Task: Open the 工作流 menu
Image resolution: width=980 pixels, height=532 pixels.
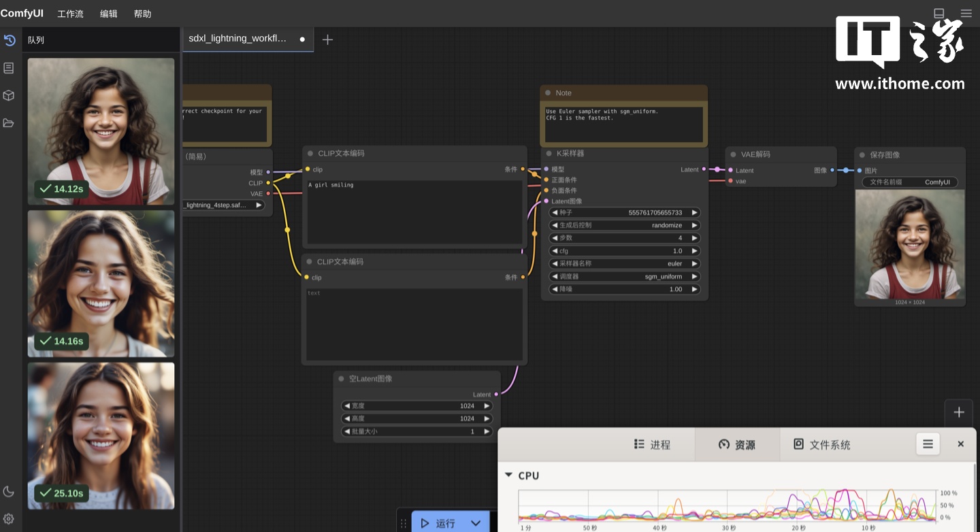Action: [70, 14]
